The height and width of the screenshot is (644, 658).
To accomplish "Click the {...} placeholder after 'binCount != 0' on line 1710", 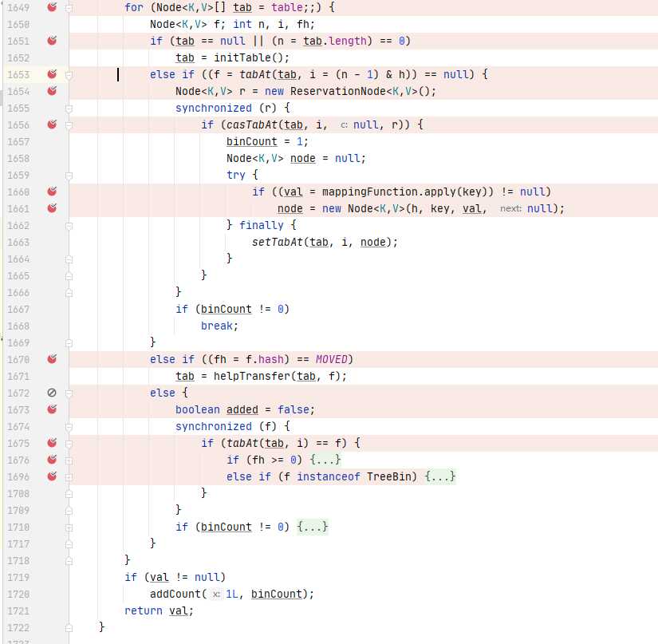I will (x=313, y=527).
